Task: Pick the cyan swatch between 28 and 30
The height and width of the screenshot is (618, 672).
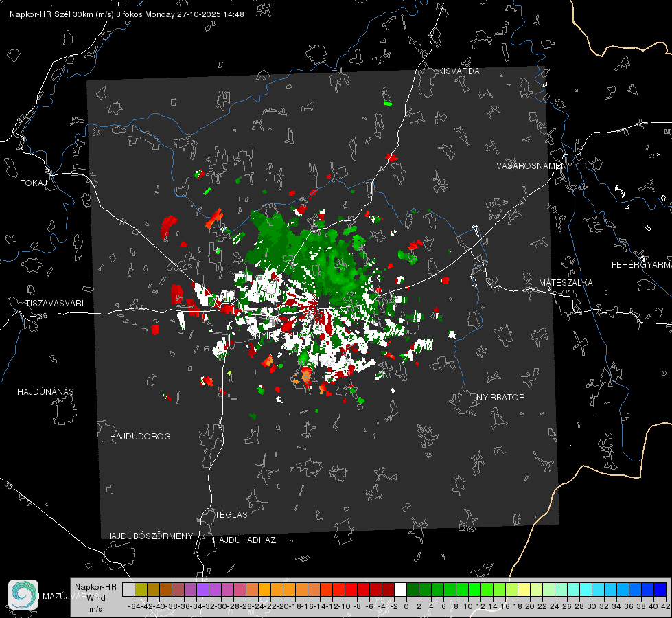Action: pyautogui.click(x=586, y=589)
